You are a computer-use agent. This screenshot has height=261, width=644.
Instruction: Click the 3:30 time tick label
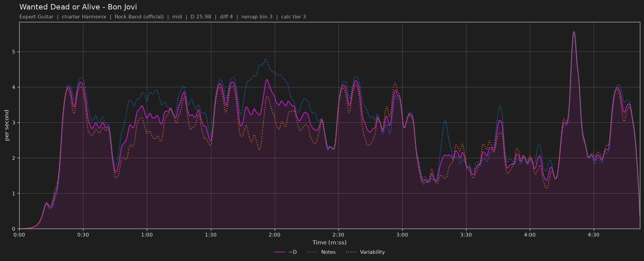(x=466, y=235)
